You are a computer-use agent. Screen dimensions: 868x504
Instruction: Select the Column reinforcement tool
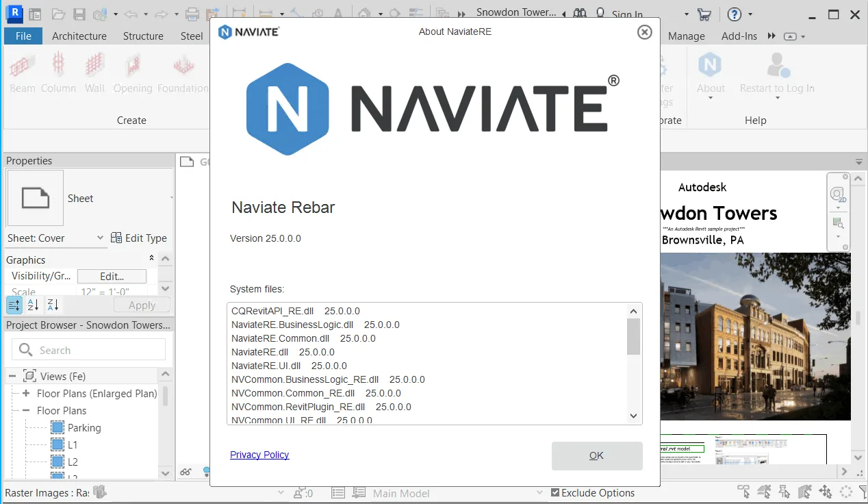58,73
